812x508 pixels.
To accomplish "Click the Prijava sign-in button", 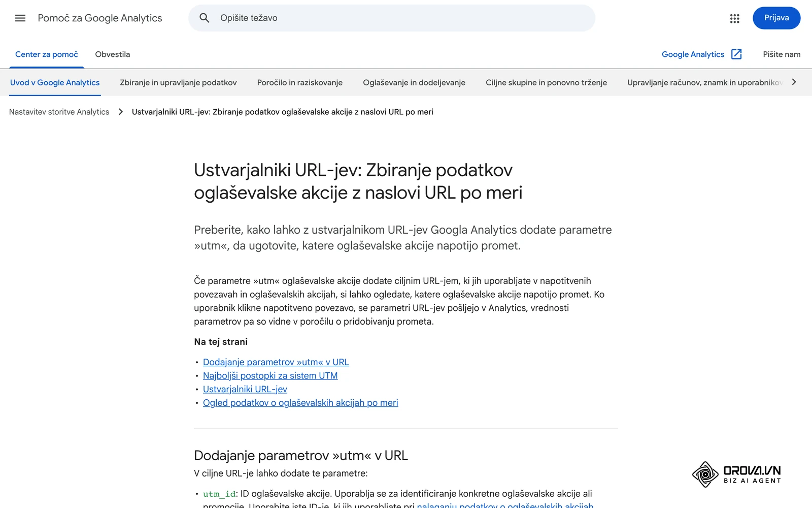I will pos(776,18).
